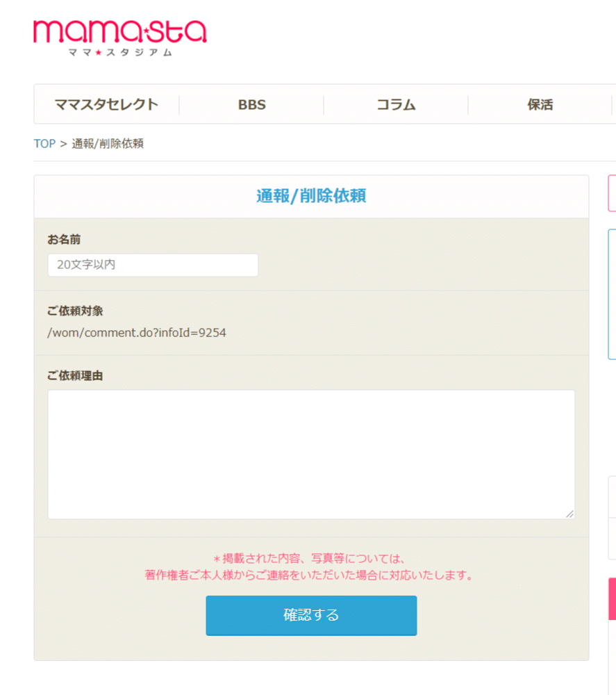Click the 通報/削除依頼 breadcrumb text
The height and width of the screenshot is (695, 616).
108,144
